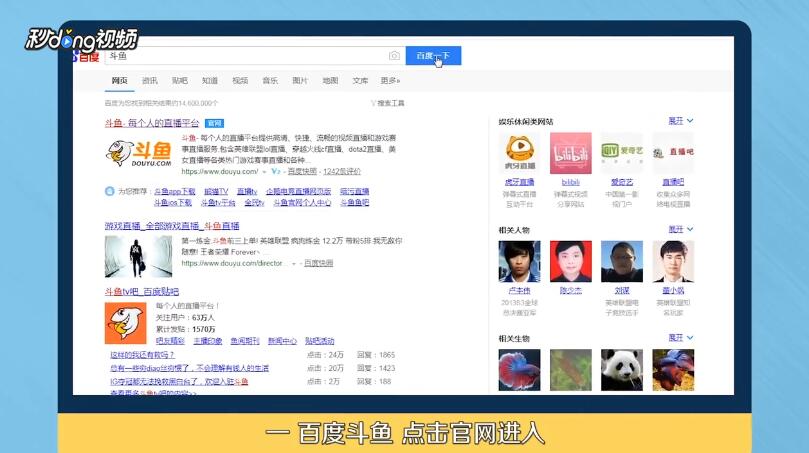Click the first related person photo
The height and width of the screenshot is (453, 809).
[520, 261]
